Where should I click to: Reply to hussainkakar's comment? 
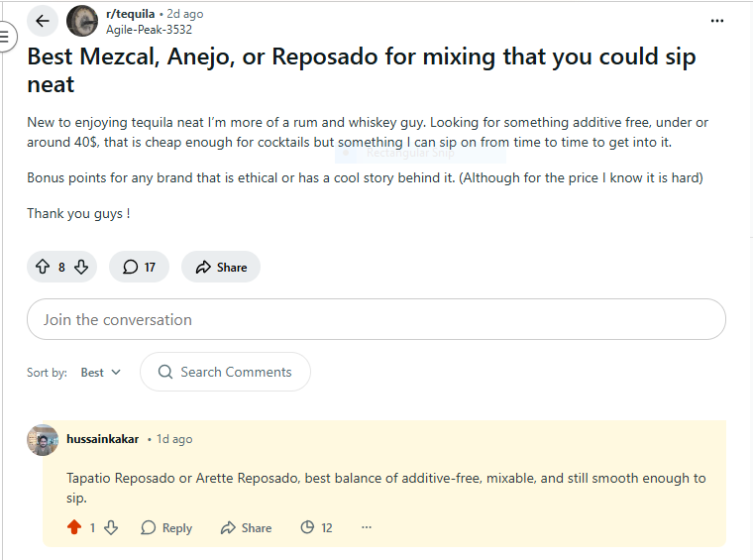point(166,527)
